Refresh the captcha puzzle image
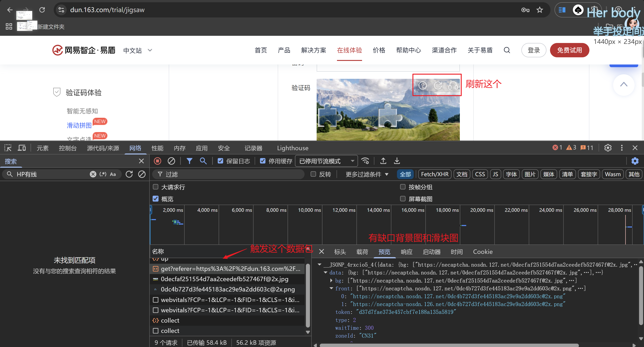644x347 pixels. coord(438,86)
